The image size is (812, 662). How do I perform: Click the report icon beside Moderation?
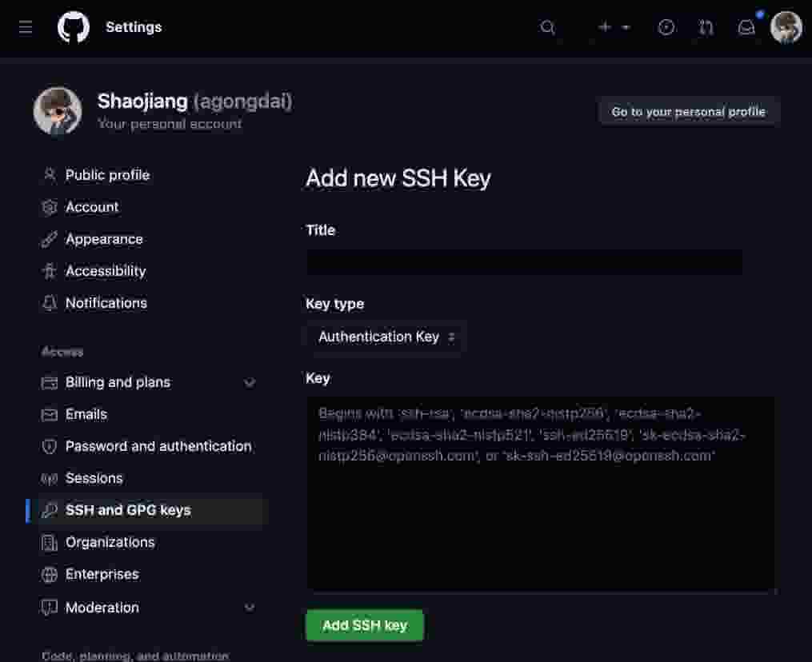click(49, 608)
